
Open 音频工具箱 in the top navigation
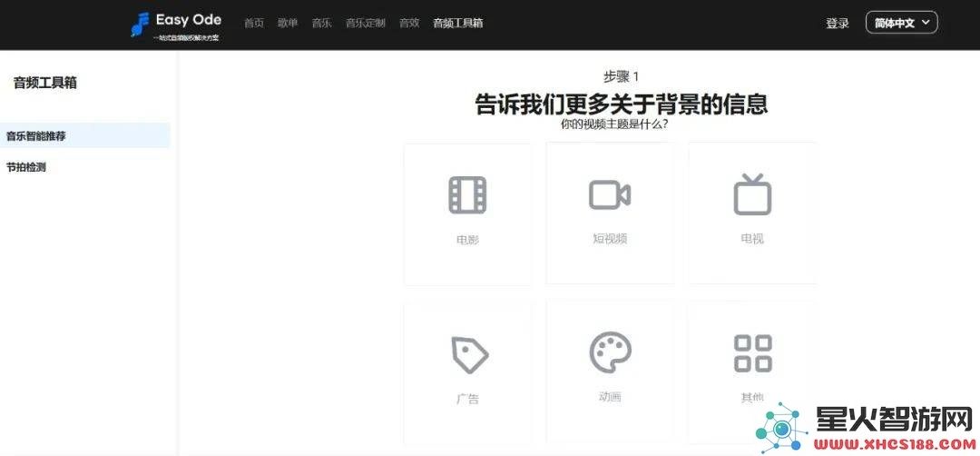(458, 23)
